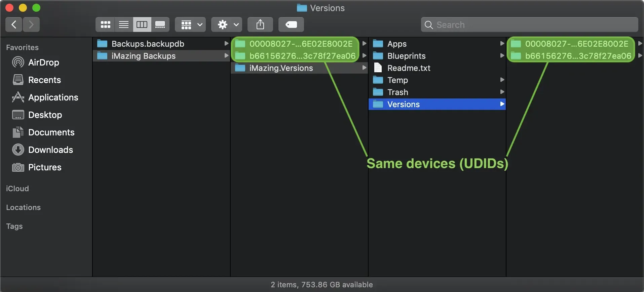This screenshot has width=644, height=292.
Task: Switch to column view
Action: (142, 25)
